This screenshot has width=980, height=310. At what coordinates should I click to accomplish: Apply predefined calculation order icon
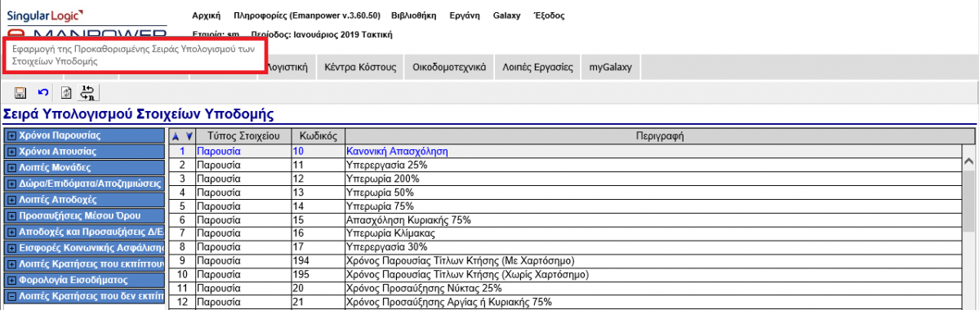[88, 93]
